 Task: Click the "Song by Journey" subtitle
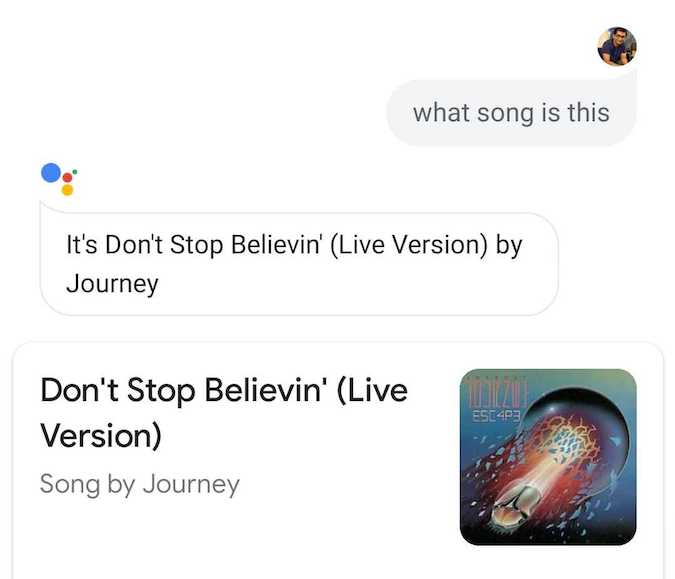pyautogui.click(x=140, y=485)
